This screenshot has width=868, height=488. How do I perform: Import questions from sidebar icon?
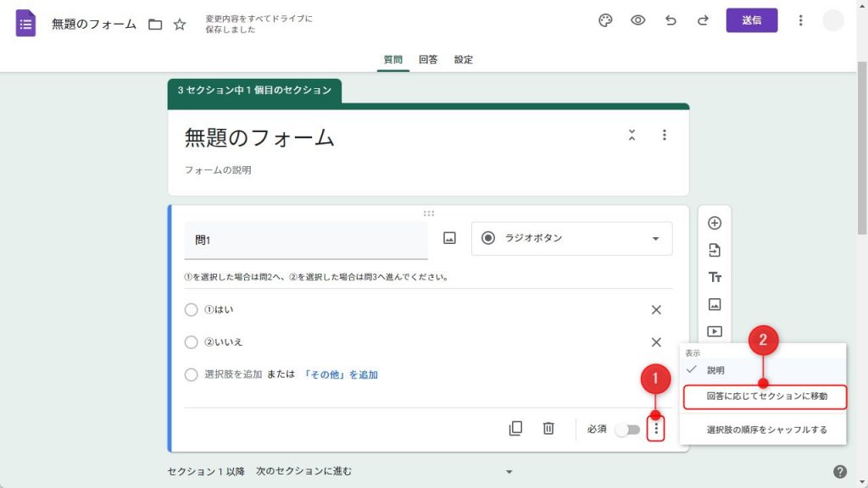[714, 250]
